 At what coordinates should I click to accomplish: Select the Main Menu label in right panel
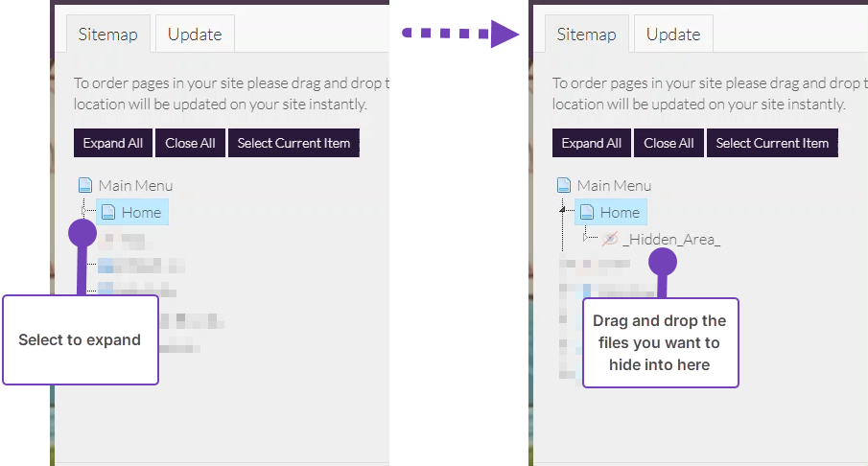pyautogui.click(x=614, y=185)
